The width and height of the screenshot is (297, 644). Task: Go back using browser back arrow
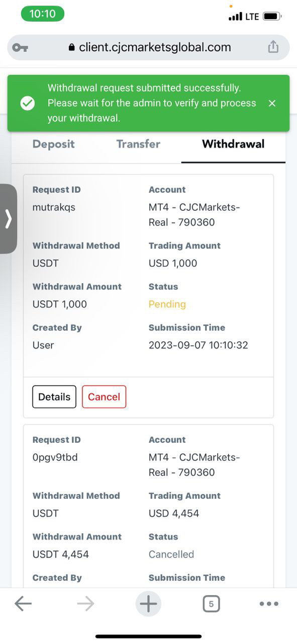pos(23,604)
